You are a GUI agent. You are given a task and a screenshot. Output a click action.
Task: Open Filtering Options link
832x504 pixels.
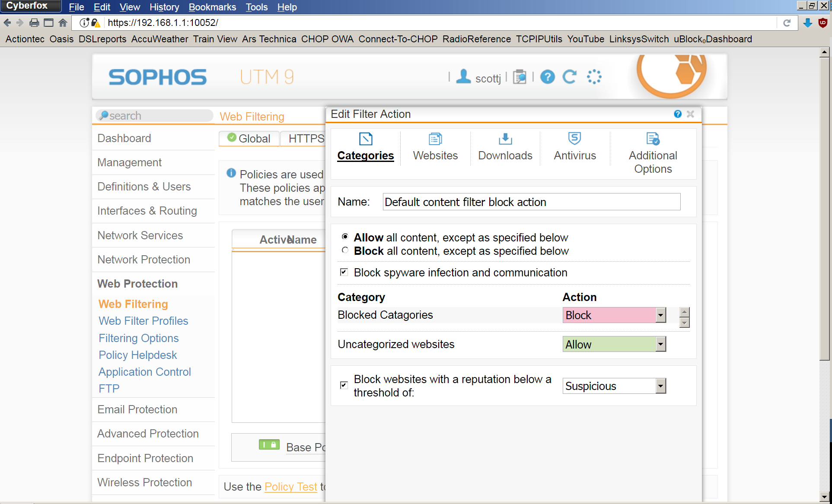tap(139, 338)
